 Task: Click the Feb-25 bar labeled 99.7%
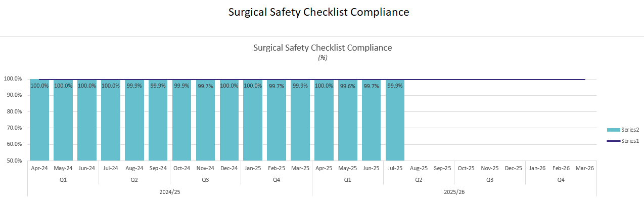277,120
